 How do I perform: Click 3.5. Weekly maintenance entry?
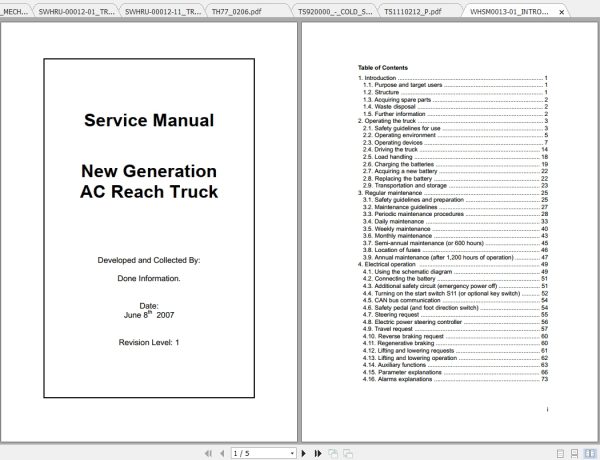click(x=455, y=229)
